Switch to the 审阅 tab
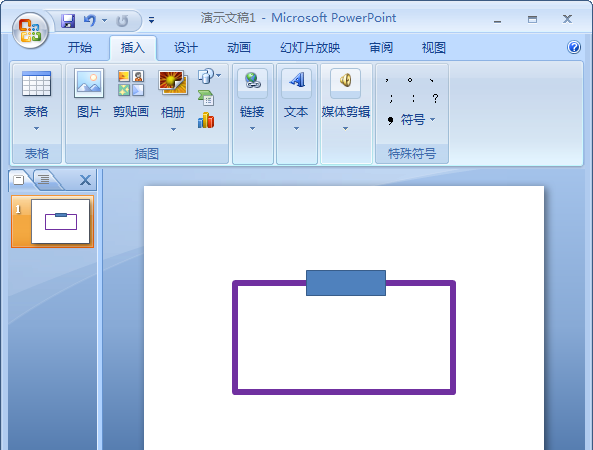The image size is (593, 450). tap(381, 48)
